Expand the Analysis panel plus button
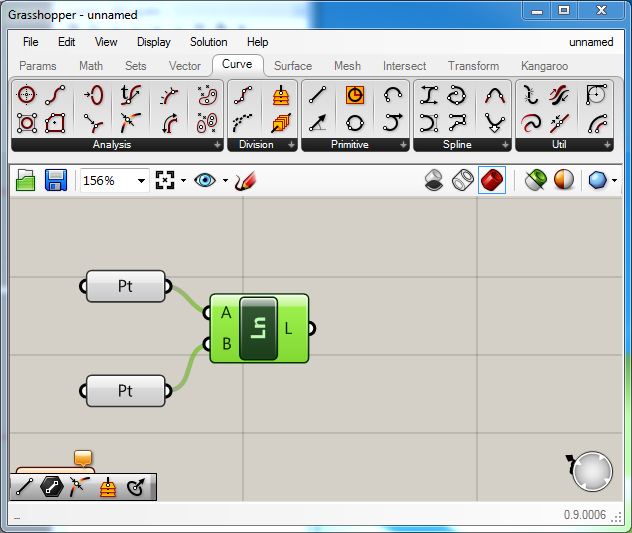 (x=217, y=145)
